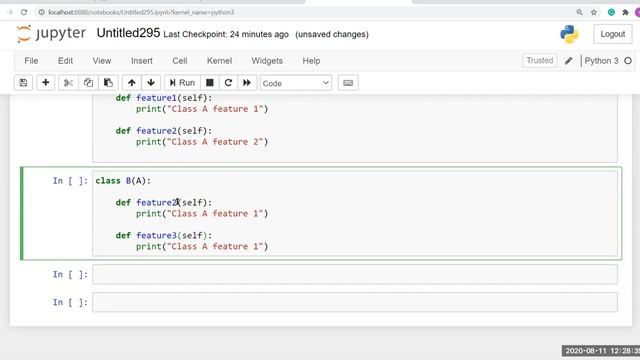Move selected cell up arrow

click(131, 83)
